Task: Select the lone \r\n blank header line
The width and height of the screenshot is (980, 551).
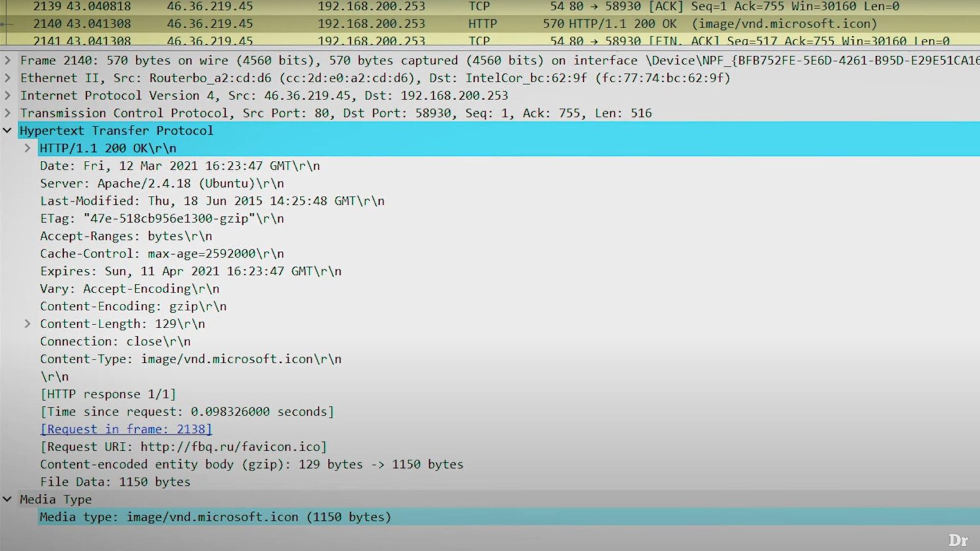Action: (x=54, y=377)
